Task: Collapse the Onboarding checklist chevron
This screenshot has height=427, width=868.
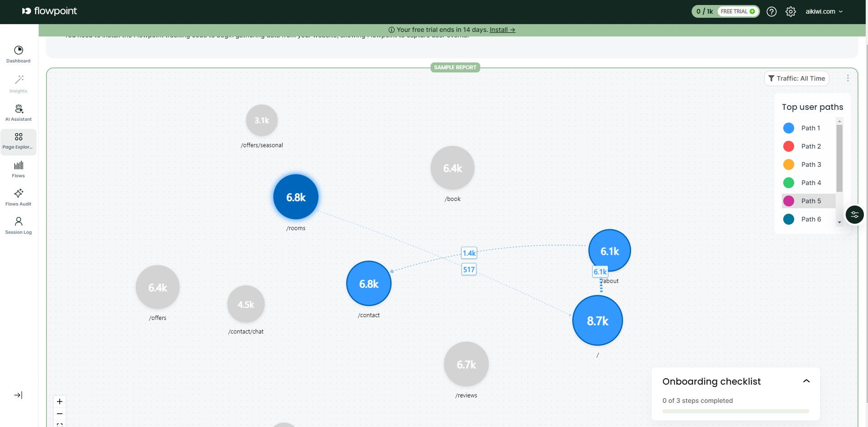Action: [x=806, y=381]
